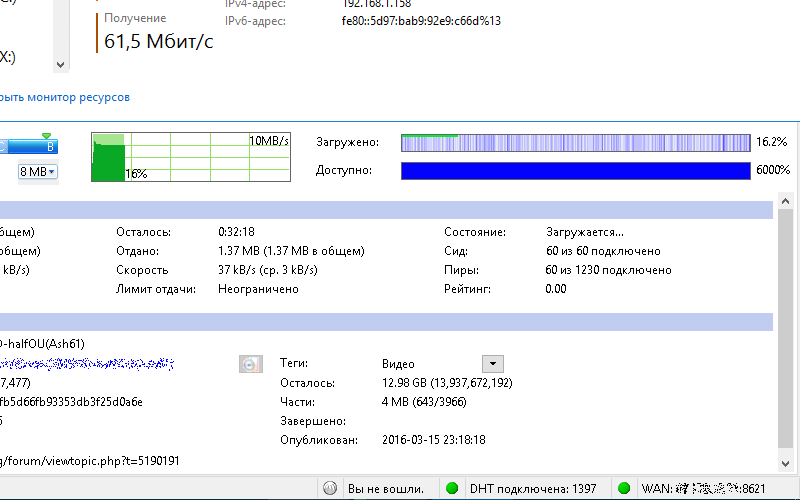Click the 10MB/s speed graph

(190, 157)
